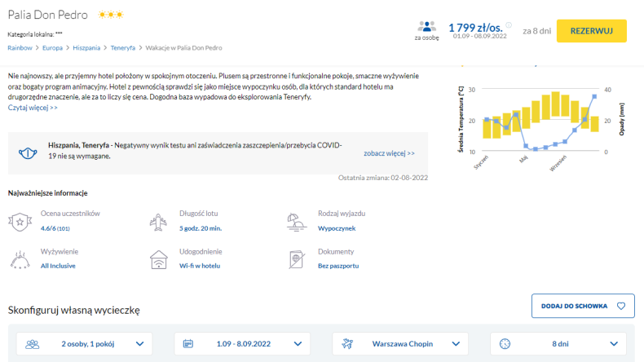Viewport: 644px width, 362px height.
Task: Navigate to the Teneryfa breadcrumb
Action: (123, 47)
